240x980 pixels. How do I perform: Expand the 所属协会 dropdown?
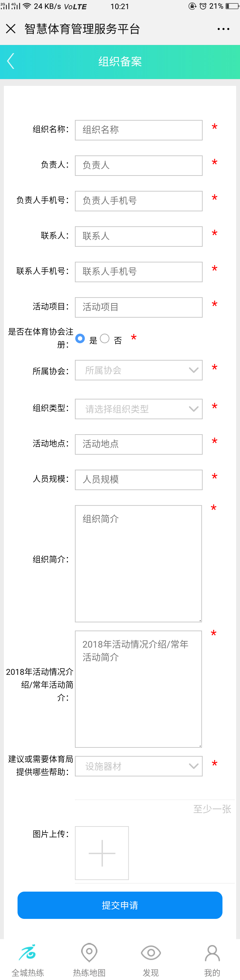click(x=139, y=370)
